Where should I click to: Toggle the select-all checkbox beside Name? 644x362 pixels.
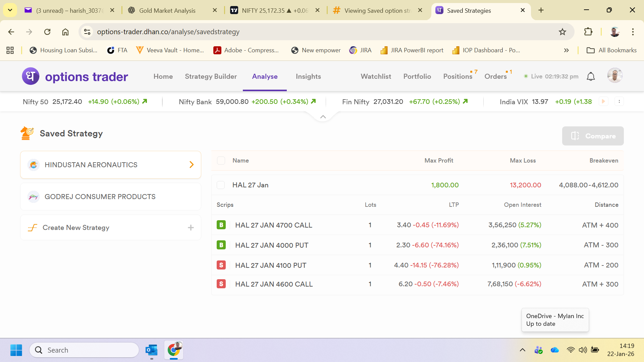click(x=221, y=161)
